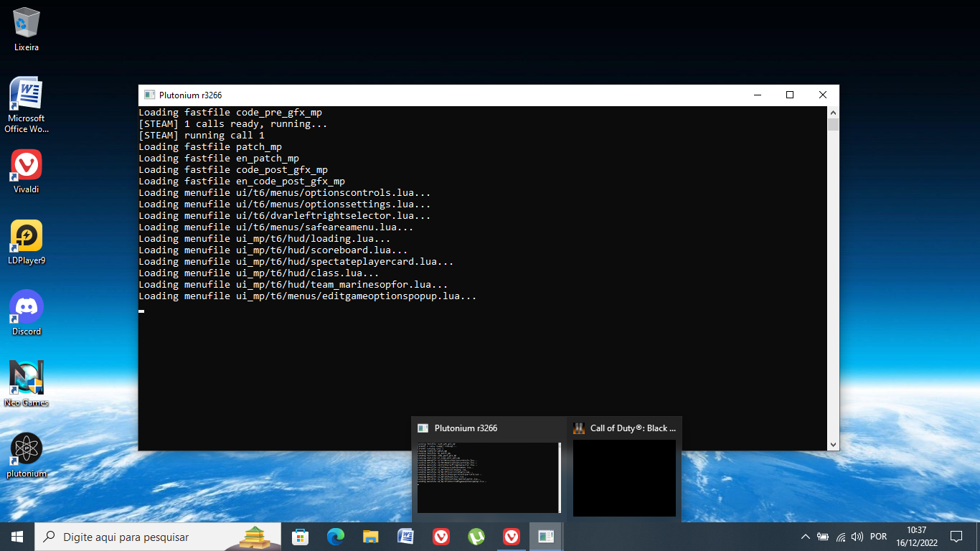This screenshot has height=551, width=980.
Task: Show hidden system tray icons
Action: (x=805, y=537)
